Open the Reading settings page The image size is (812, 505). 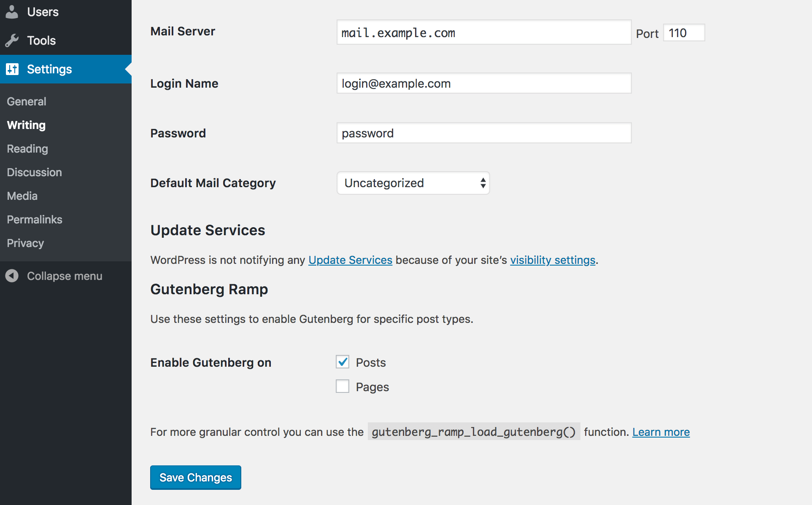point(27,148)
